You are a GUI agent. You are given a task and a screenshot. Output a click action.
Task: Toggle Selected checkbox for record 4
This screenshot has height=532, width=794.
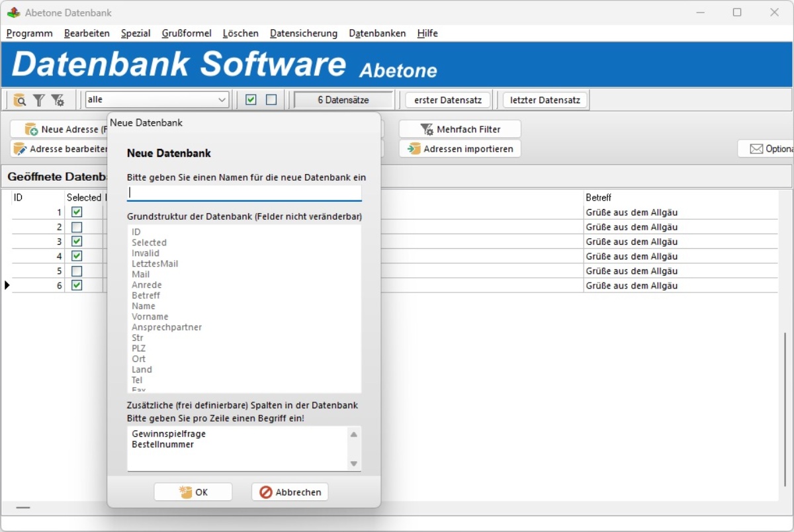pyautogui.click(x=77, y=256)
